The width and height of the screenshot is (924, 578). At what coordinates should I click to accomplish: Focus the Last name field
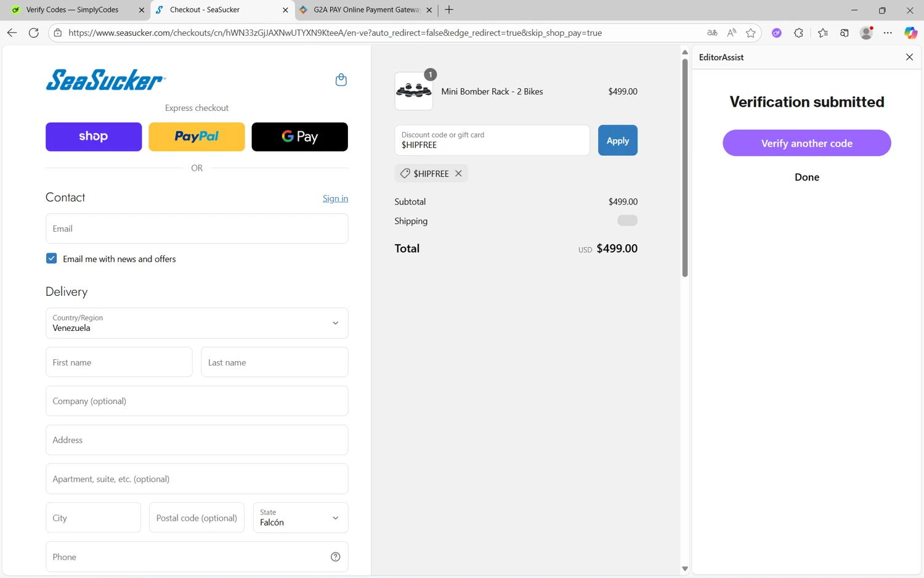[x=275, y=362]
